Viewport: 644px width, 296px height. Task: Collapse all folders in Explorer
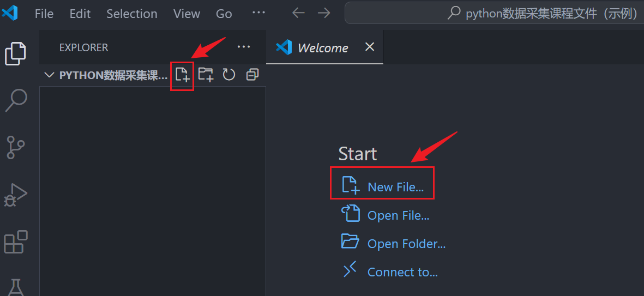tap(252, 75)
